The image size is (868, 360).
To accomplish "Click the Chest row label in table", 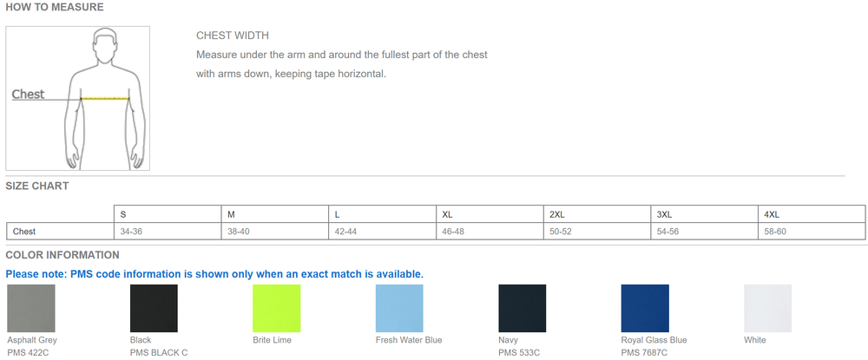I will pos(24,232).
